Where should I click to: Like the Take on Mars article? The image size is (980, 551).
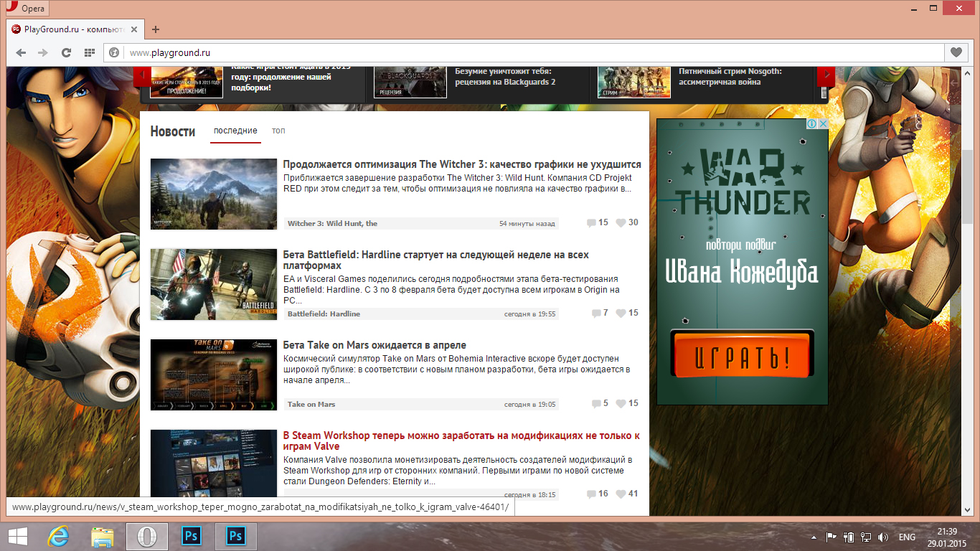[627, 403]
